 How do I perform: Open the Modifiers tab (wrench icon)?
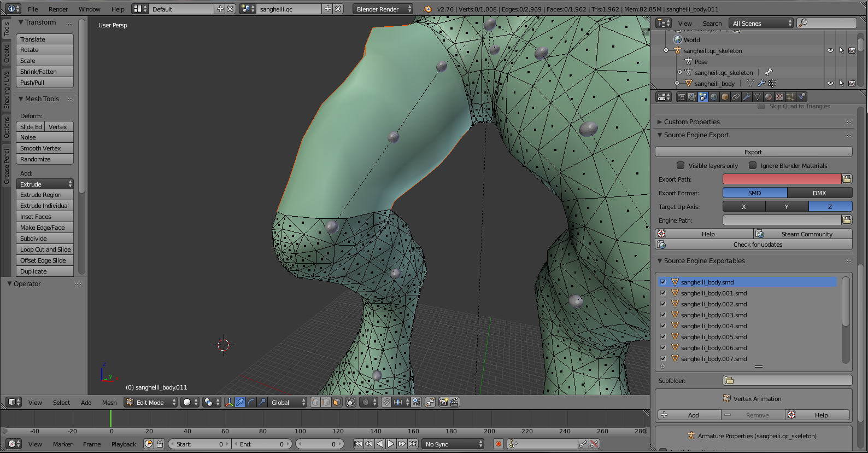coord(747,97)
